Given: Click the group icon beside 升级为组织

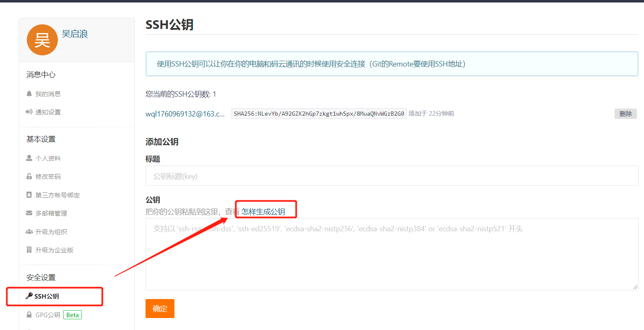Looking at the screenshot, I should click(x=29, y=232).
